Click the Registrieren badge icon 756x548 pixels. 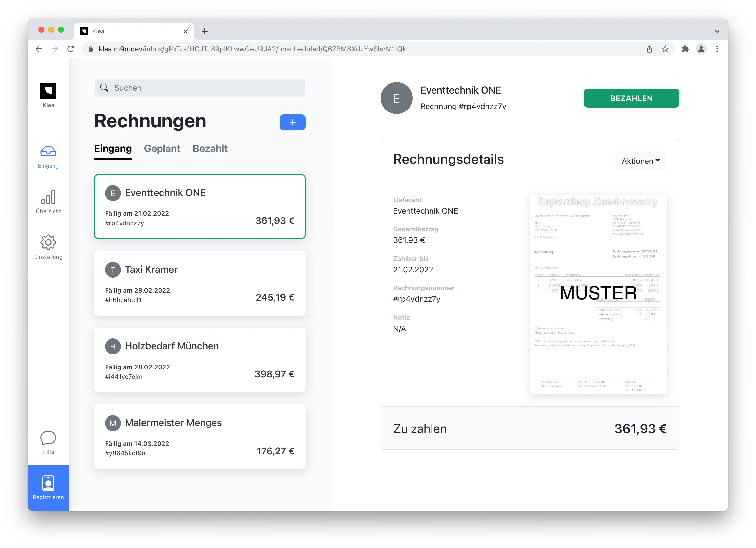click(x=48, y=483)
